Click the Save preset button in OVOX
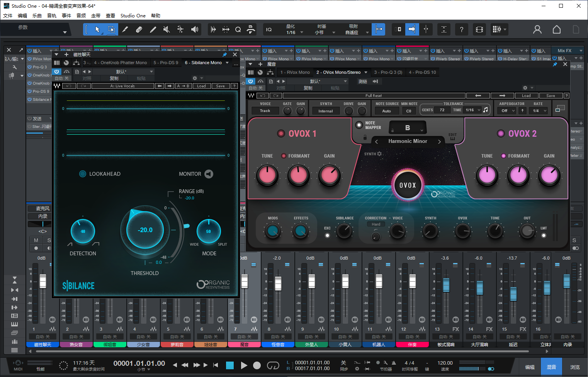 551,95
